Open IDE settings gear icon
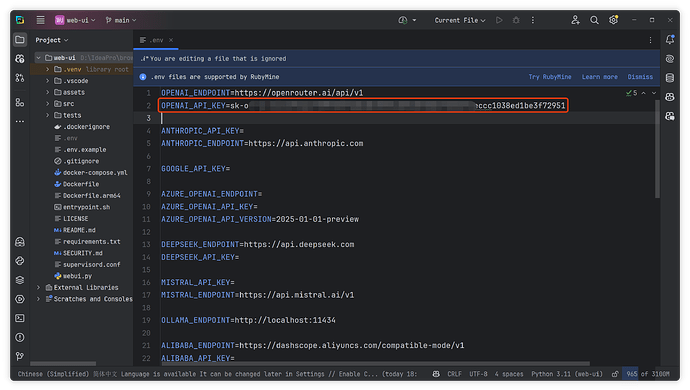 pyautogui.click(x=613, y=20)
